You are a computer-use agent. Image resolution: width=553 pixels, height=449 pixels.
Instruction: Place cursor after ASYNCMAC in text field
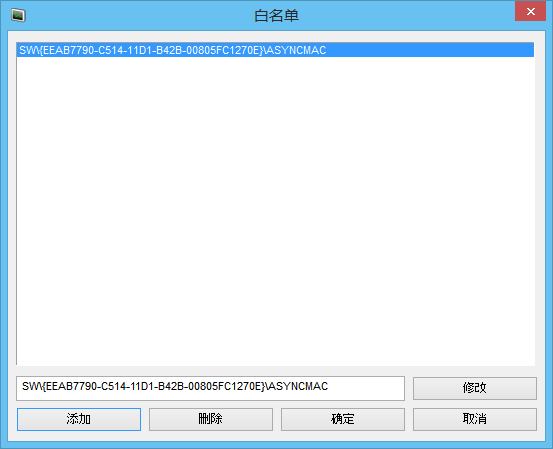(329, 386)
